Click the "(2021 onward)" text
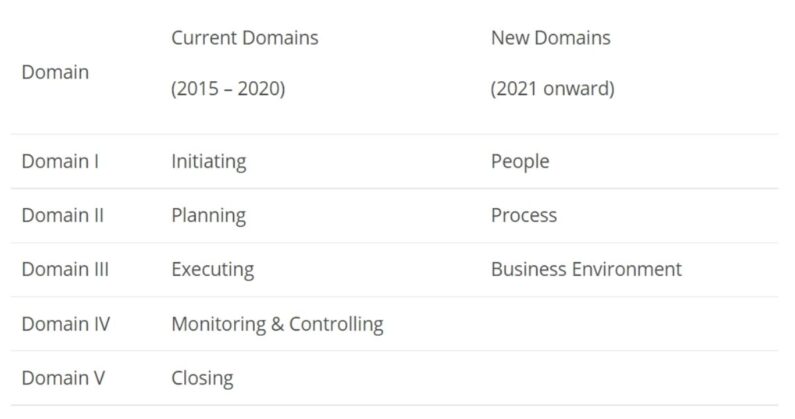The width and height of the screenshot is (795, 419). [x=552, y=88]
